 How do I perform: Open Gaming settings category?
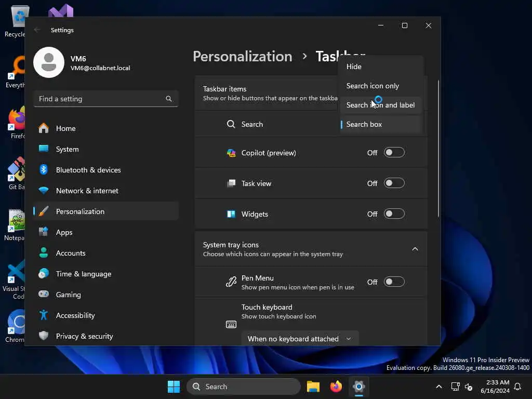tap(106, 295)
